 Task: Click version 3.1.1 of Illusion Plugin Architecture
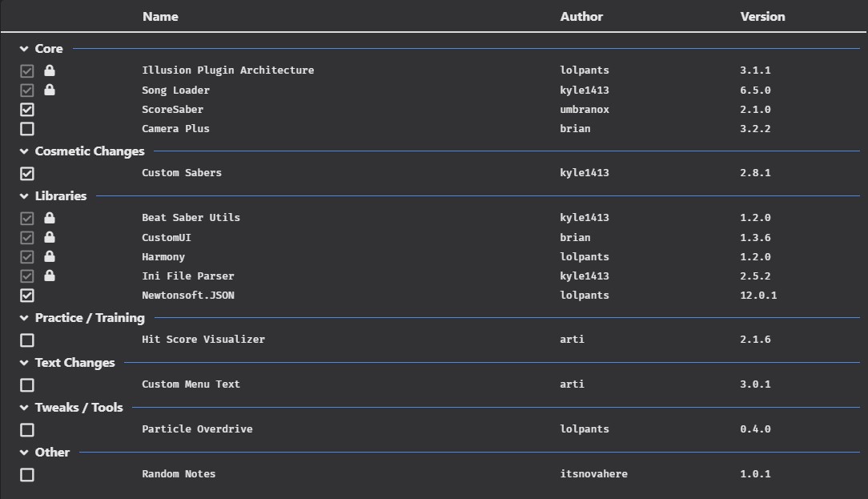[x=755, y=70]
